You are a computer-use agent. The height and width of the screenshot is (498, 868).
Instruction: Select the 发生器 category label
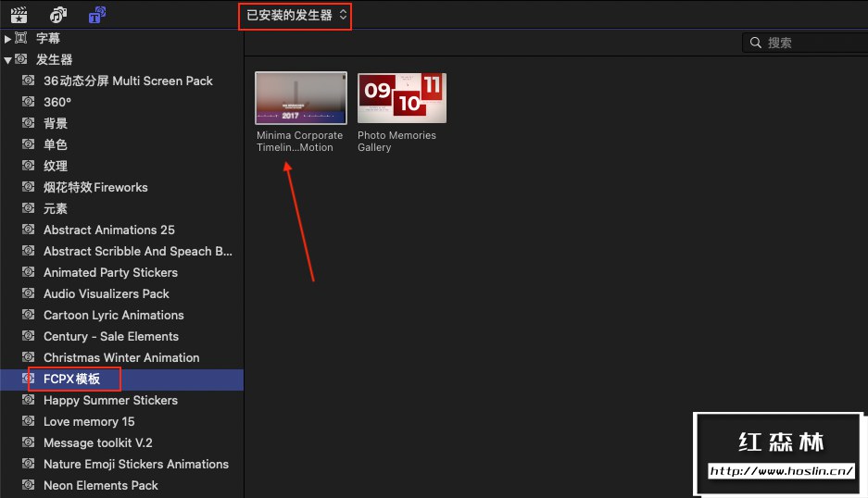tap(55, 60)
